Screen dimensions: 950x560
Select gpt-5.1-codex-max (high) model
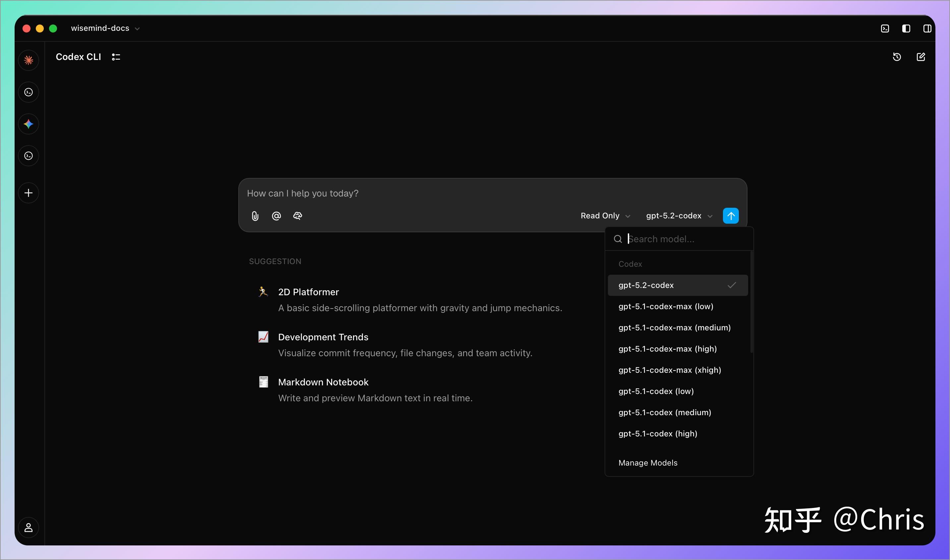tap(667, 349)
